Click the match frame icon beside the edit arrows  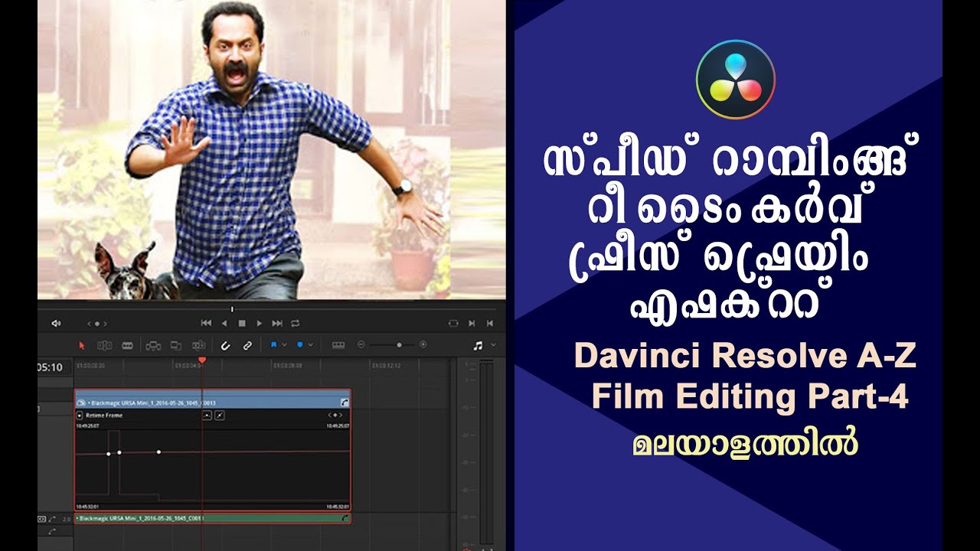point(453,323)
